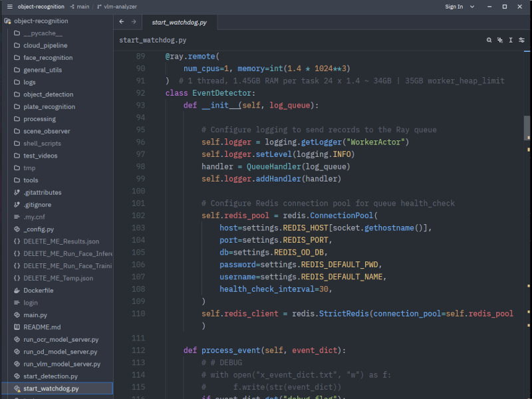Image resolution: width=532 pixels, height=399 pixels.
Task: Open the Sign In dropdown chevron
Action: 472,7
